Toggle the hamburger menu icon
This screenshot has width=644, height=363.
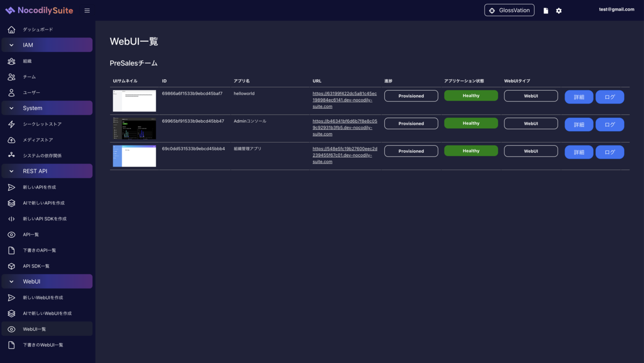(x=87, y=11)
